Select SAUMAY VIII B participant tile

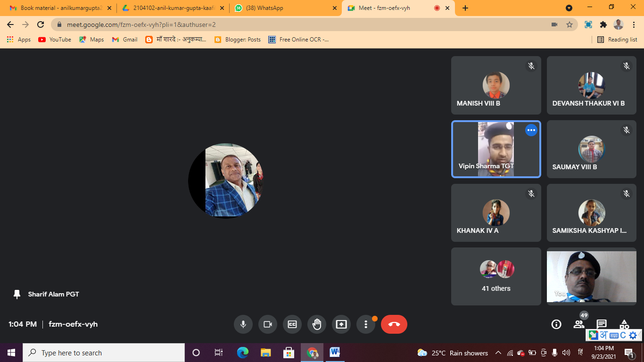(x=592, y=149)
